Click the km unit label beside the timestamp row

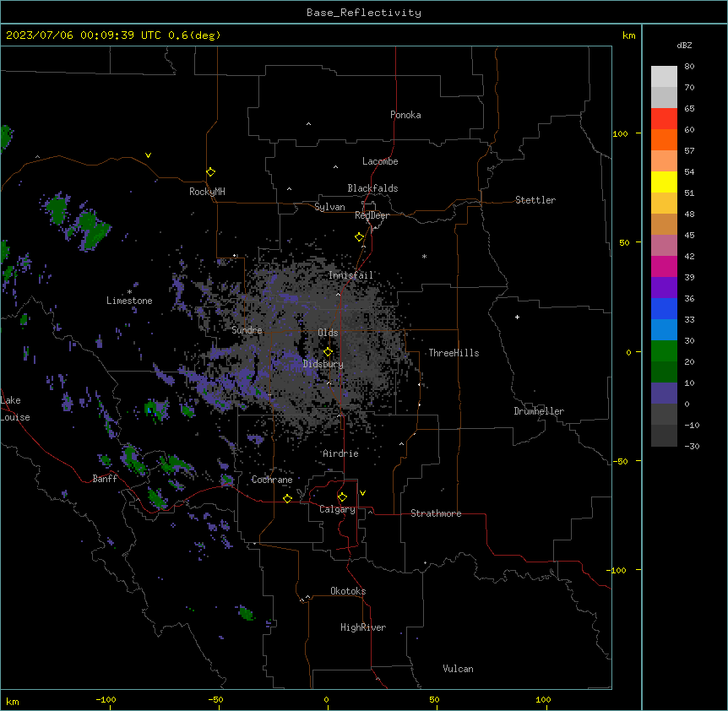(628, 35)
